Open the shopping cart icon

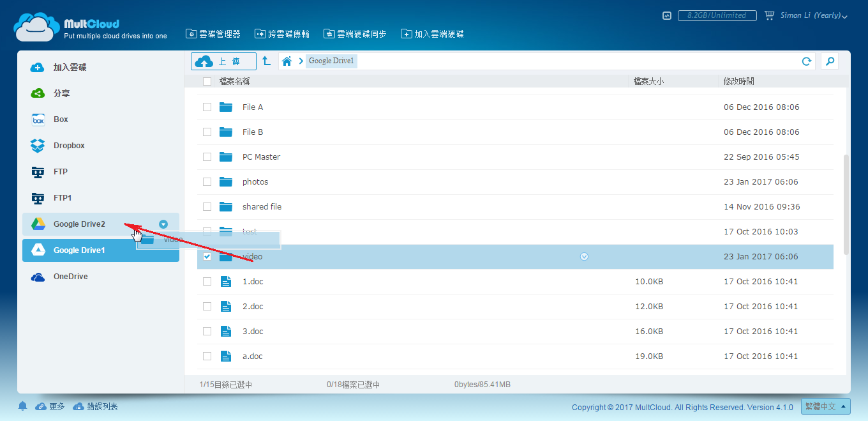769,15
